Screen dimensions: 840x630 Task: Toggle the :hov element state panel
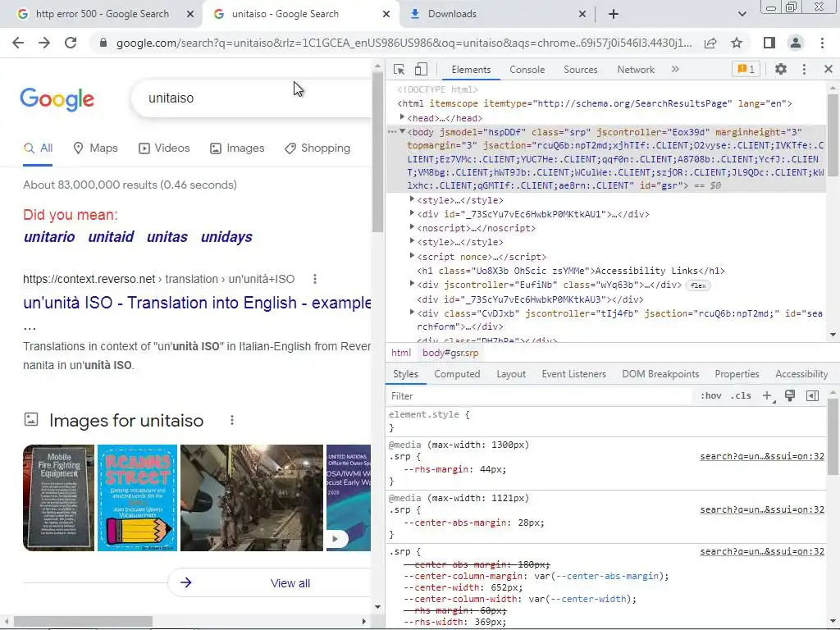[x=710, y=396]
